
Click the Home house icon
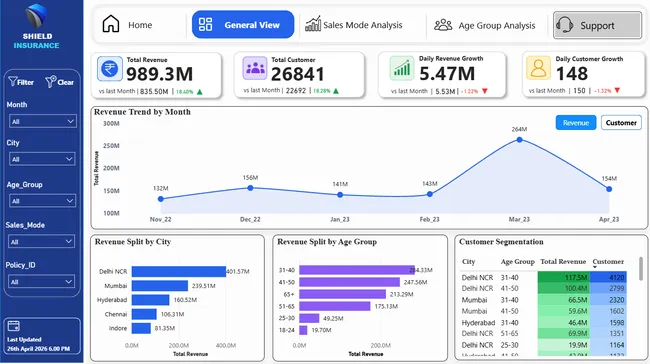[111, 24]
